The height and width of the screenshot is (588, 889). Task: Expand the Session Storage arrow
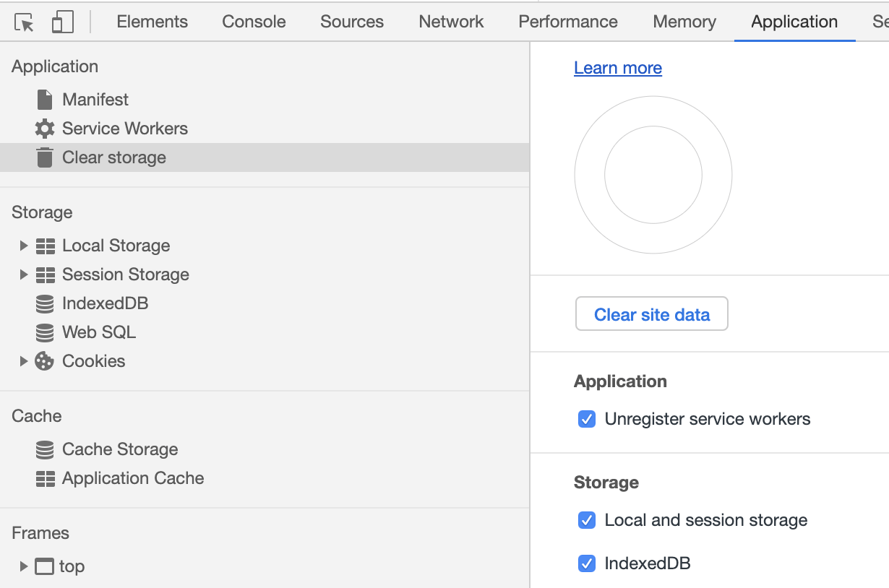coord(23,274)
